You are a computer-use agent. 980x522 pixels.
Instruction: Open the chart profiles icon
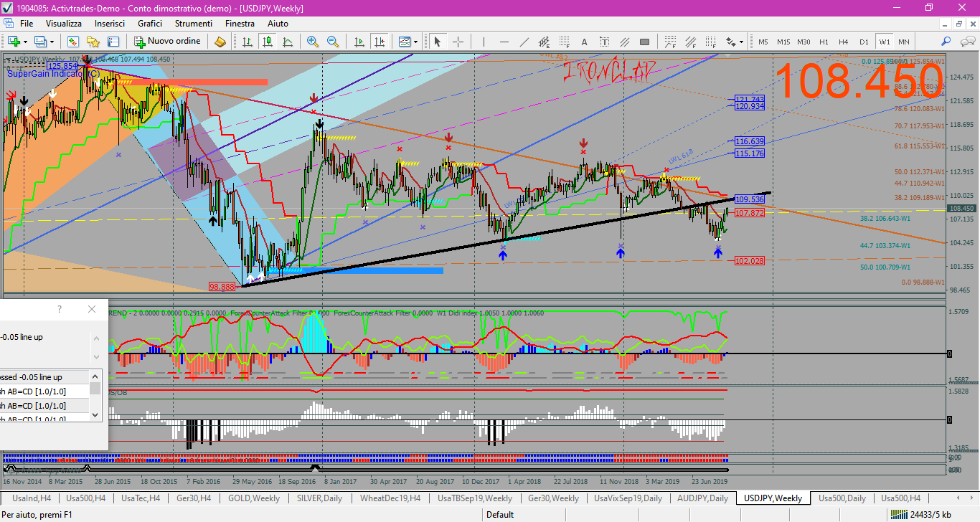click(39, 42)
